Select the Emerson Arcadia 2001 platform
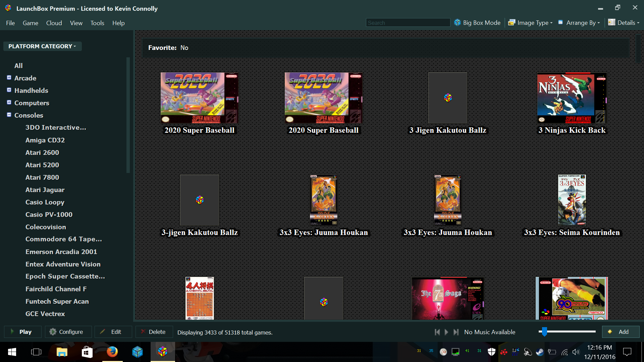 click(x=61, y=252)
